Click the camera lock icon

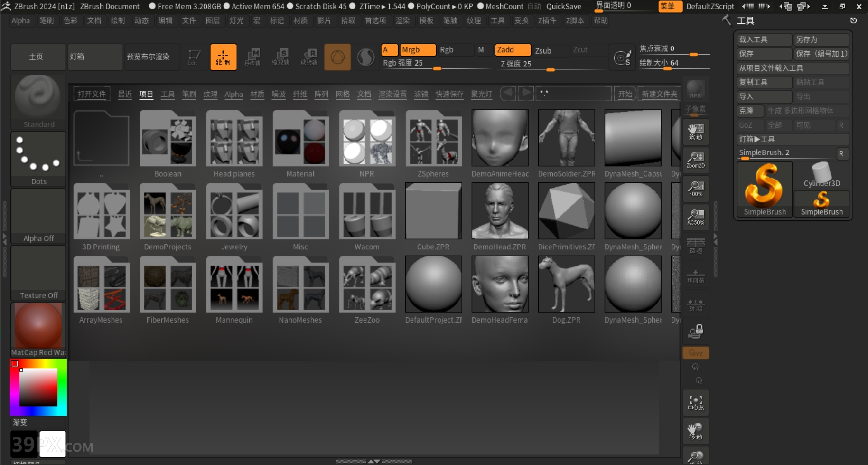(x=696, y=332)
